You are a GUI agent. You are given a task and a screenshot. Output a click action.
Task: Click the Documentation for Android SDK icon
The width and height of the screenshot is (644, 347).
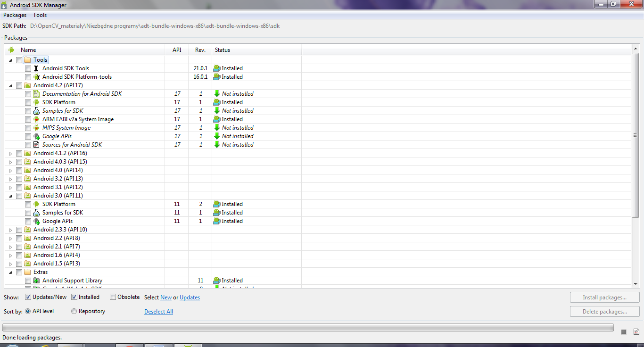36,94
